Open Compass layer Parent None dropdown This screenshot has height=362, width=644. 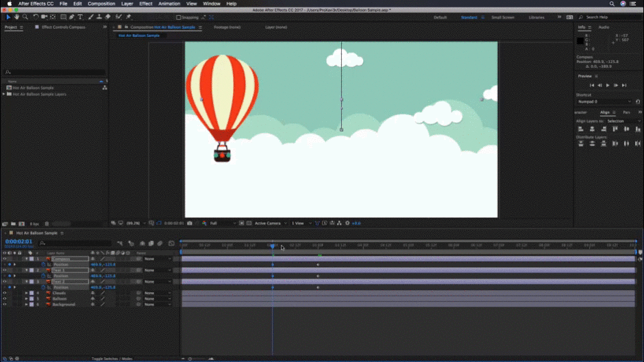(158, 259)
